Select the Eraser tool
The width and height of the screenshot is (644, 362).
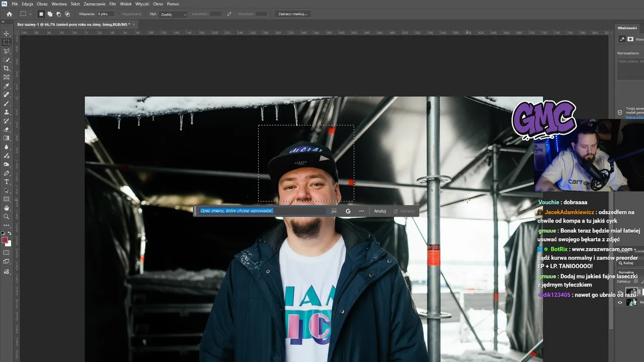(x=7, y=129)
